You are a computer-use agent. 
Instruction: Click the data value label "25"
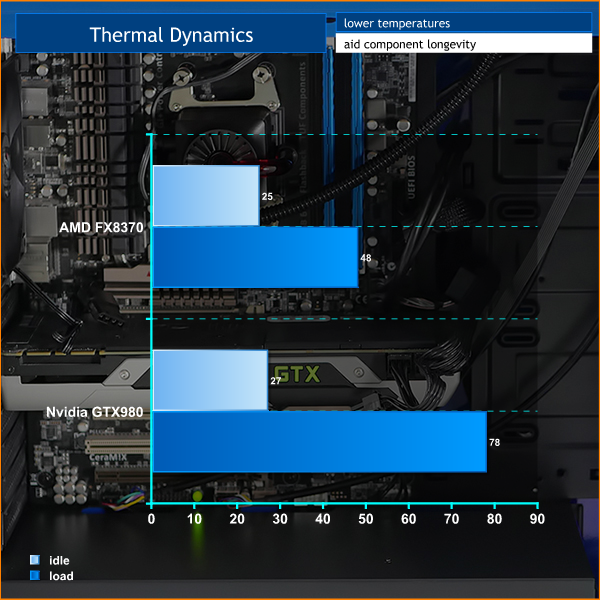(x=267, y=196)
